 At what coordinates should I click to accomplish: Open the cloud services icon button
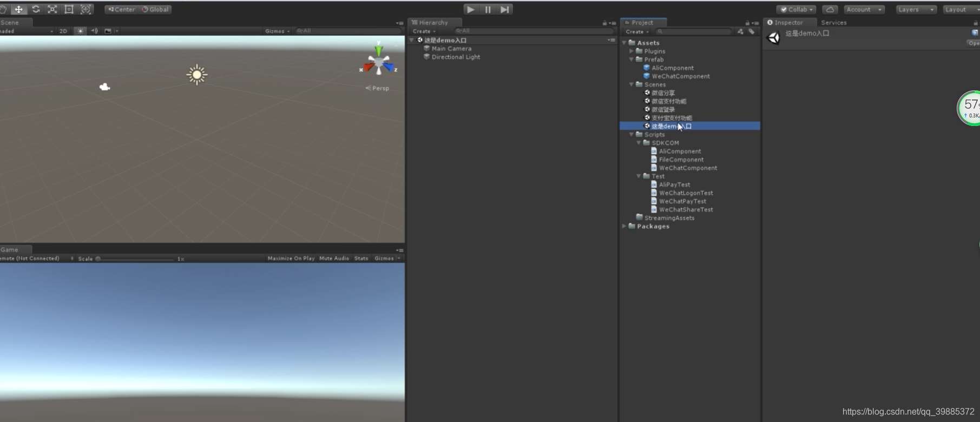pyautogui.click(x=830, y=9)
